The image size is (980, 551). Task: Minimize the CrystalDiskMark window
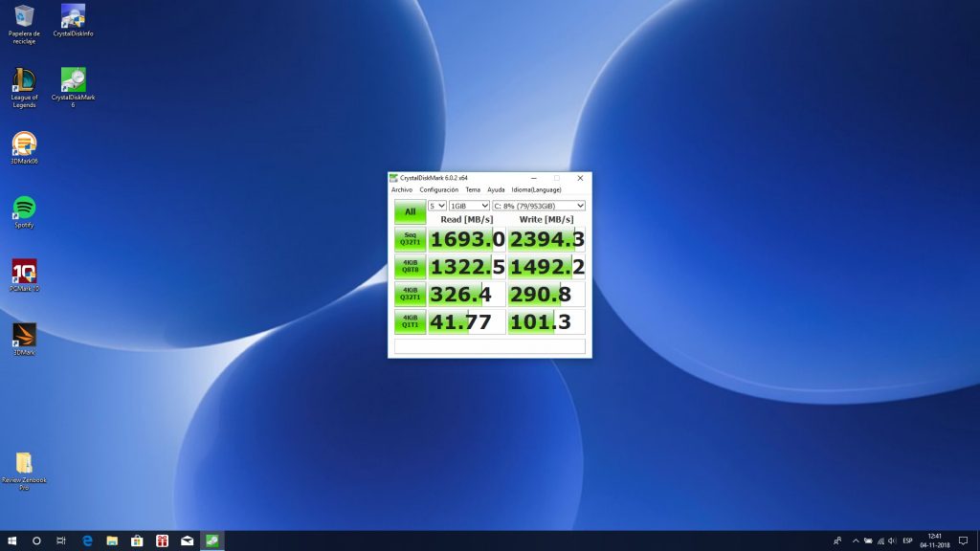534,178
